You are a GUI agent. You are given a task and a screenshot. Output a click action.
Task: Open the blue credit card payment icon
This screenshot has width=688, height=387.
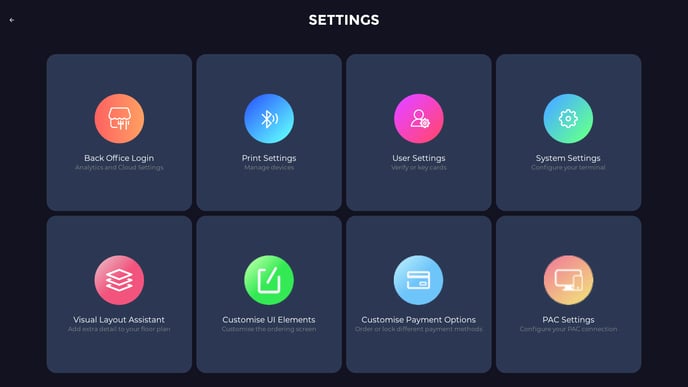point(419,280)
